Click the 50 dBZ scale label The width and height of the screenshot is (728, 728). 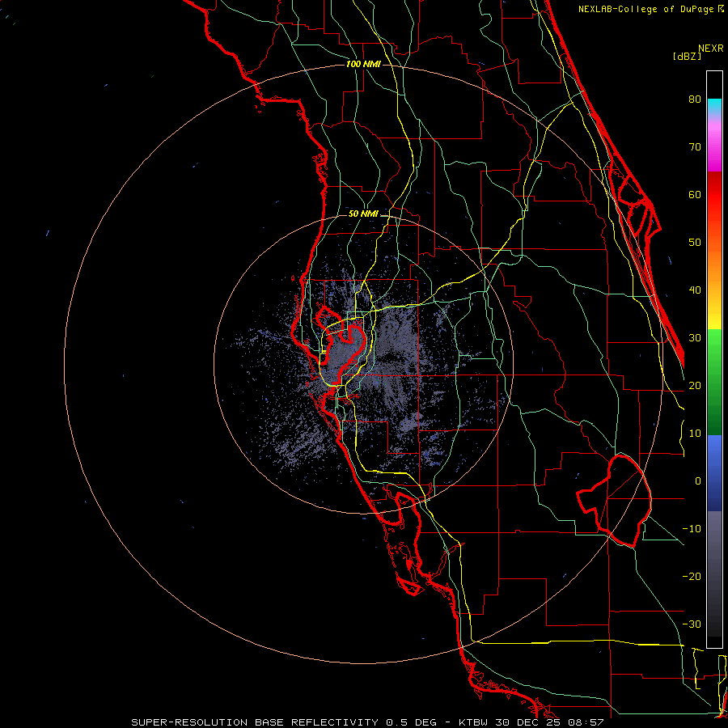(x=695, y=243)
